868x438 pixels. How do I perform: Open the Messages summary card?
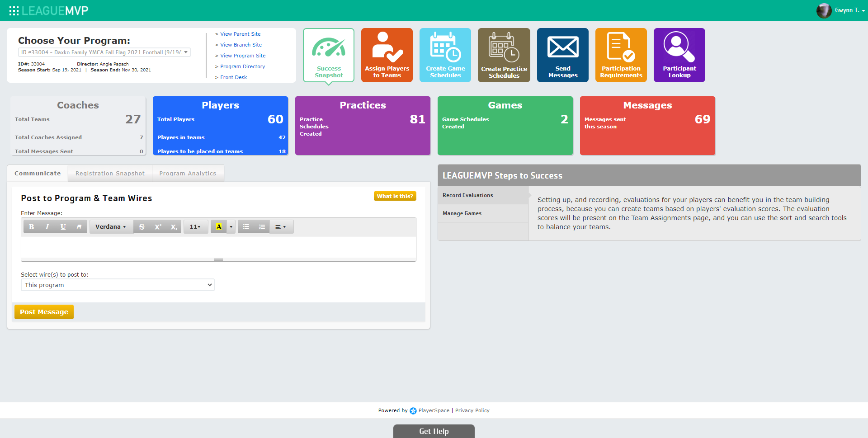click(647, 126)
